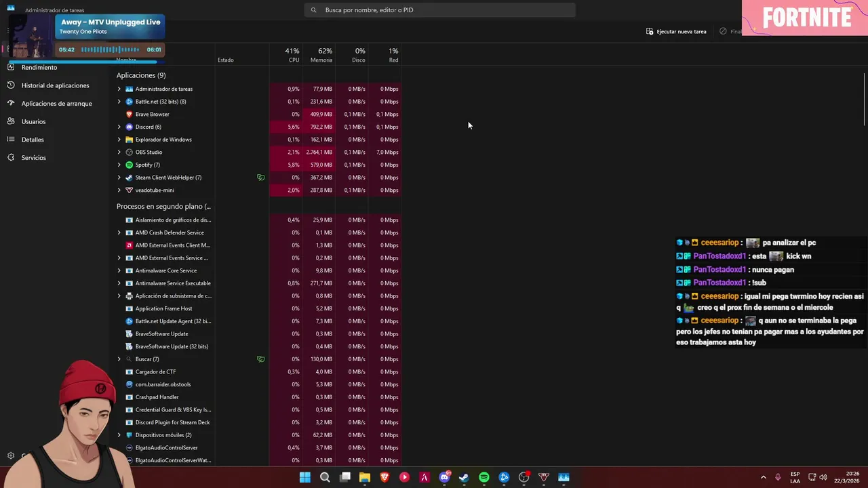Open veadotube-mini from the taskbar
Viewport: 868px width, 488px height.
(543, 477)
